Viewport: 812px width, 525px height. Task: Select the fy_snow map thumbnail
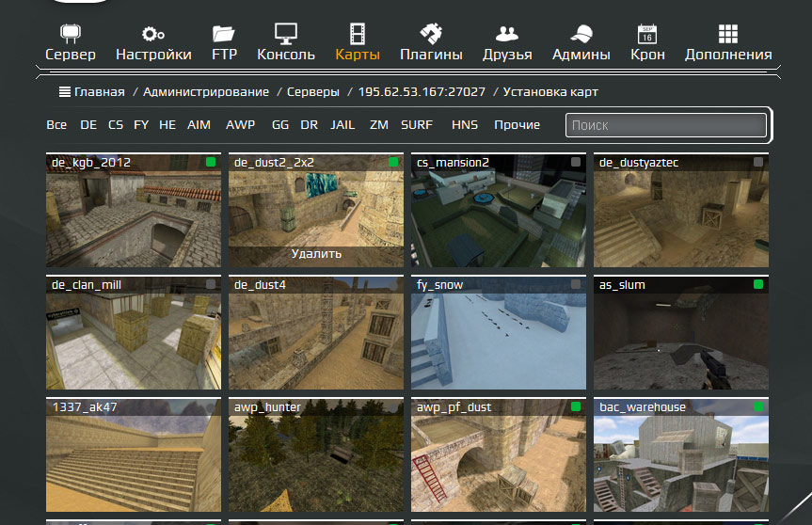[499, 332]
